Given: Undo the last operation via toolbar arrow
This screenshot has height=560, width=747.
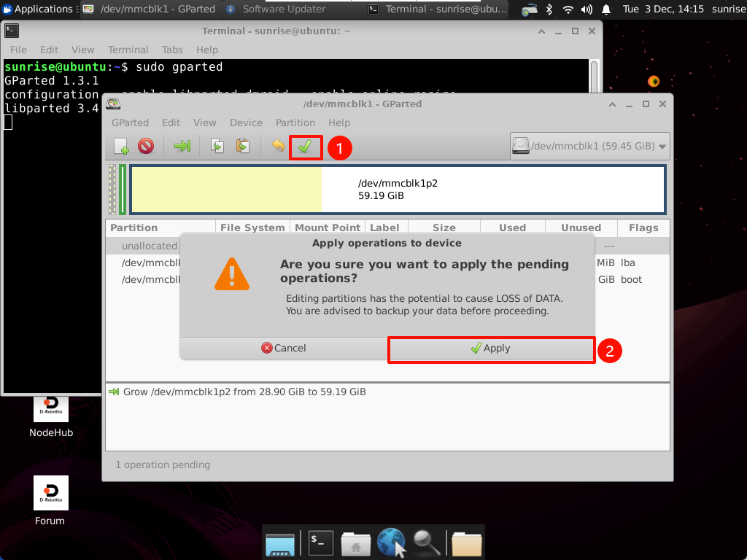Looking at the screenshot, I should [278, 146].
